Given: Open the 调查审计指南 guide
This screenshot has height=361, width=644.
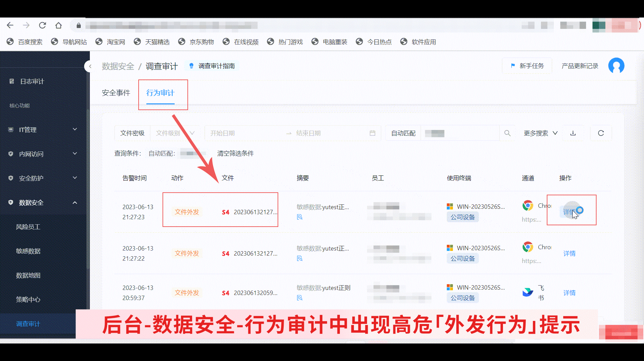Looking at the screenshot, I should click(x=212, y=66).
